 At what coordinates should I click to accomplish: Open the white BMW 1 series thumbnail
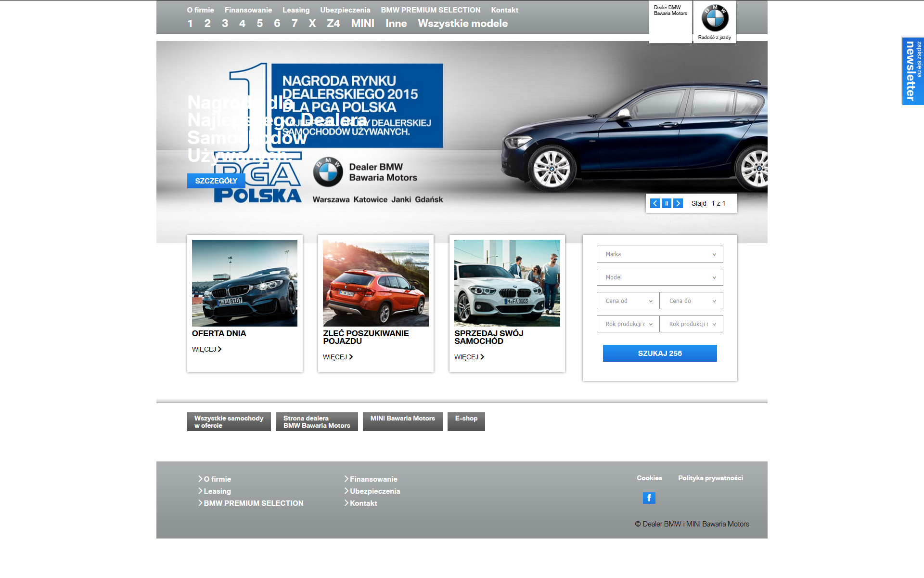tap(507, 283)
